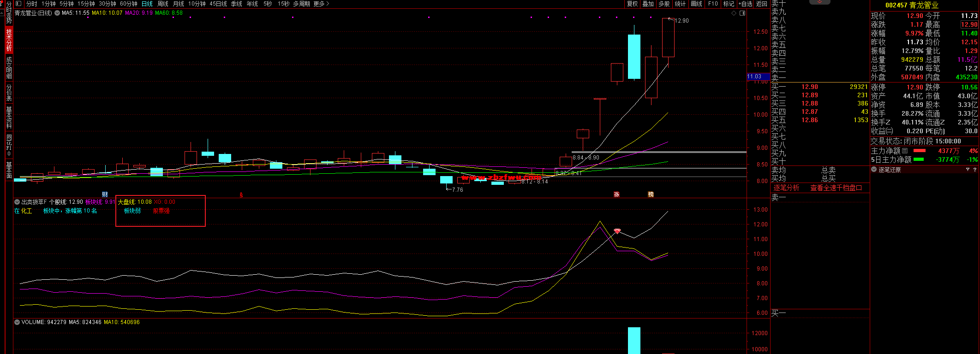This screenshot has height=354, width=980.
Task: Switch to 分时 period tab
Action: coord(32,4)
